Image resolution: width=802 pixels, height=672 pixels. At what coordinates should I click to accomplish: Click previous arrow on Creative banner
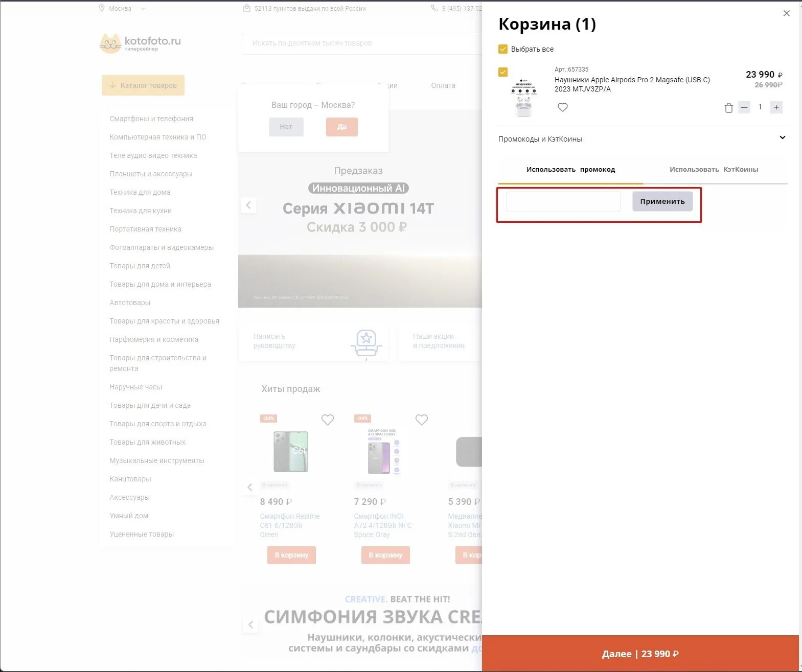click(x=250, y=624)
